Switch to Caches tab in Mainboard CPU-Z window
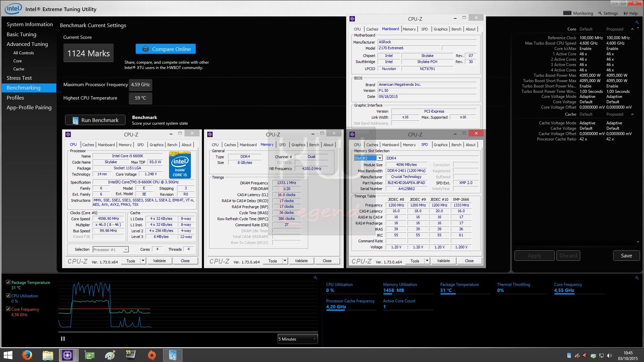This screenshot has height=362, width=644. tap(372, 29)
